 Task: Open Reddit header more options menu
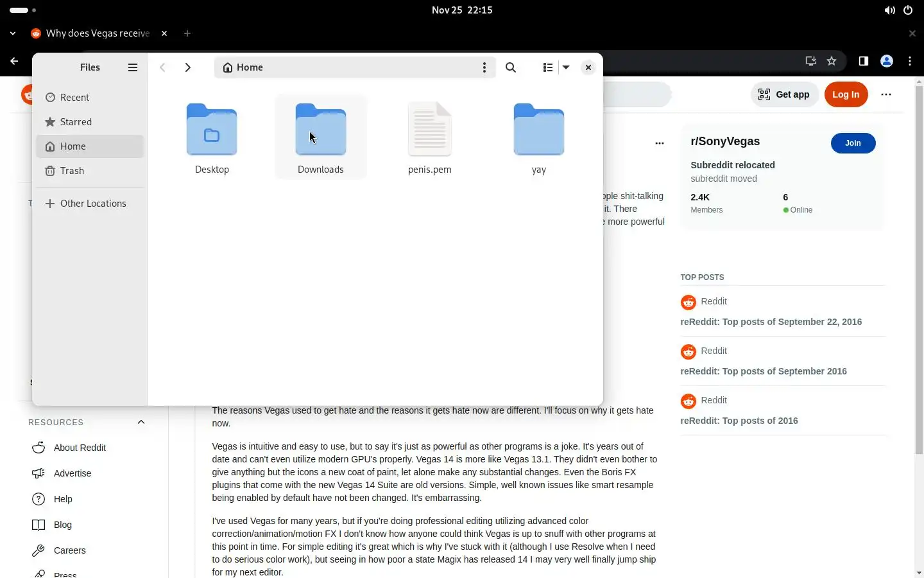886,94
